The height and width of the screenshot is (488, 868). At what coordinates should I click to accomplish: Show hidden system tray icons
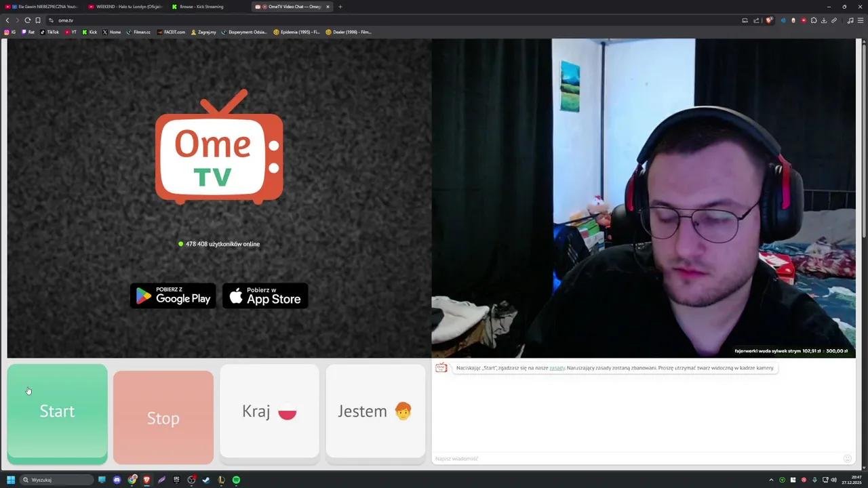(x=771, y=480)
